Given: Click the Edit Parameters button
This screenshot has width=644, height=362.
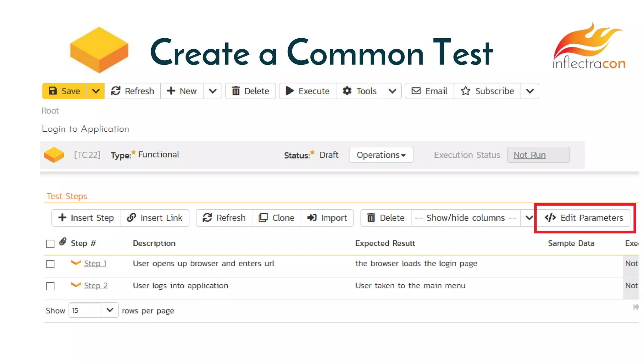Looking at the screenshot, I should pyautogui.click(x=584, y=218).
